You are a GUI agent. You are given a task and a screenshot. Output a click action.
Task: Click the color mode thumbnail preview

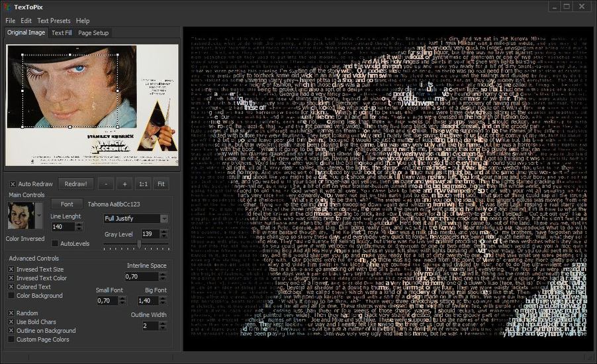click(21, 216)
